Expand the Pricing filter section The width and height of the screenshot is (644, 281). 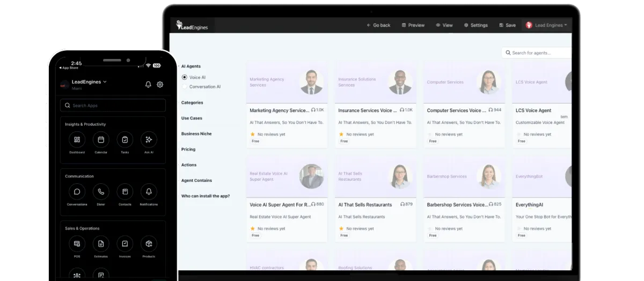[x=188, y=149]
